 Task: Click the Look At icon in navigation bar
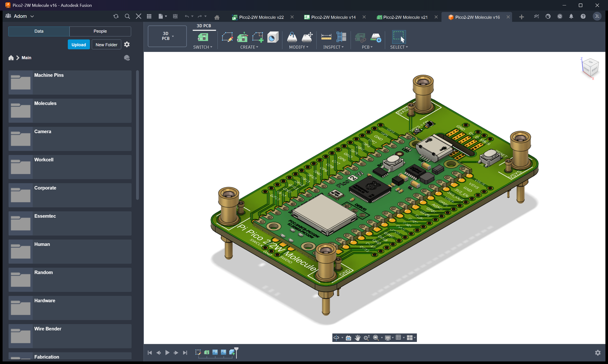pyautogui.click(x=349, y=338)
